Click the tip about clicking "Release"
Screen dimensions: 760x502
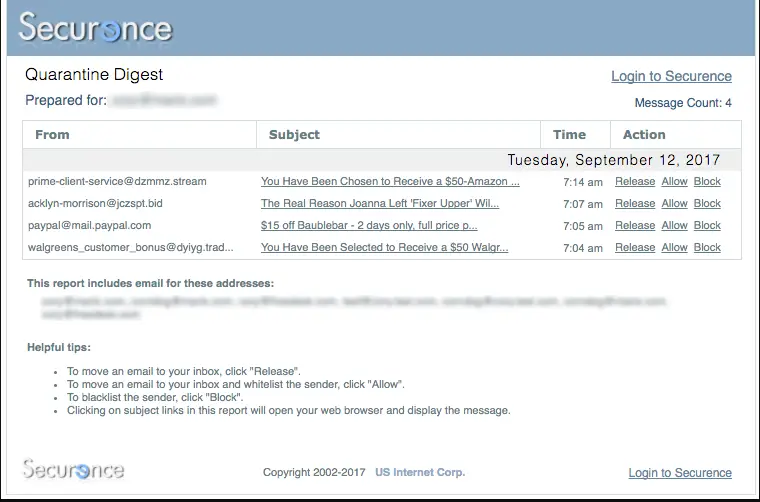tap(184, 371)
